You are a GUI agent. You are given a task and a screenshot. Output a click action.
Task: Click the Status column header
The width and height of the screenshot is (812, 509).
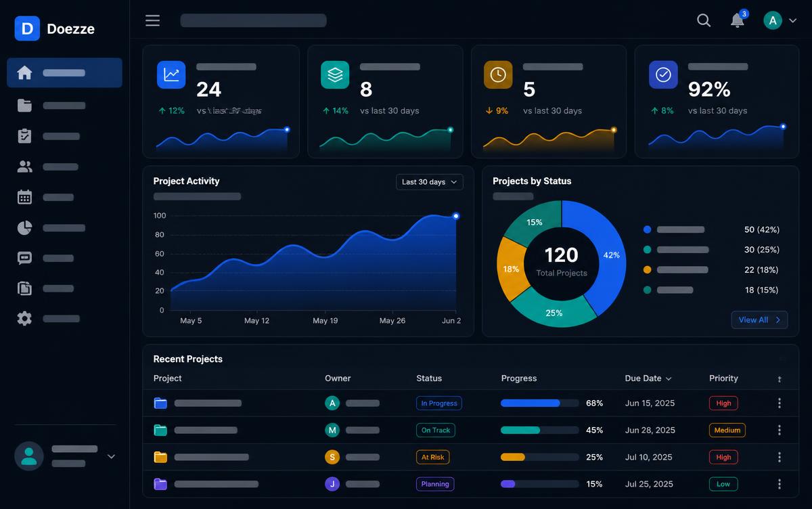pos(429,378)
